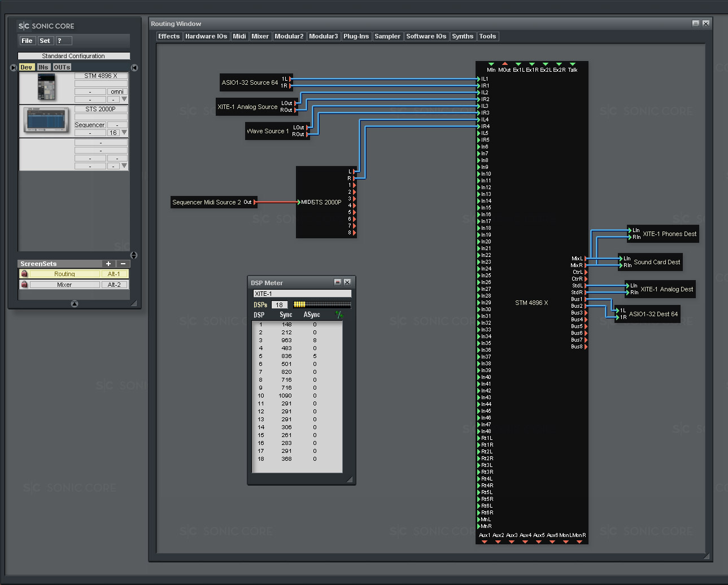
Task: Open the Synths menu
Action: click(463, 36)
